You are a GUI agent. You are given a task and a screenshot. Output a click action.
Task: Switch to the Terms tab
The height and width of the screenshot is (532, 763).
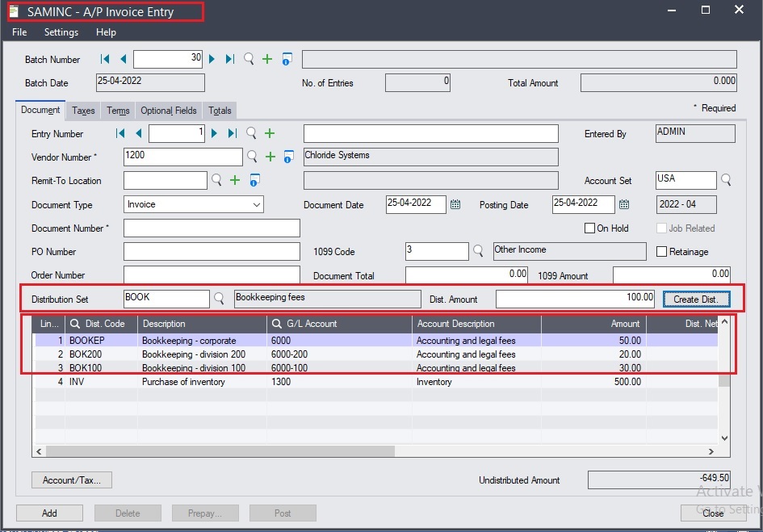coord(118,111)
